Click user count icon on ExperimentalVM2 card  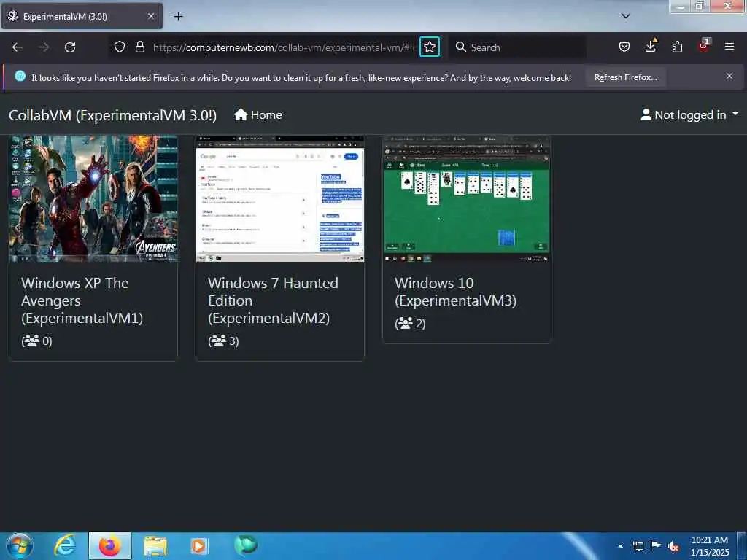click(x=218, y=341)
